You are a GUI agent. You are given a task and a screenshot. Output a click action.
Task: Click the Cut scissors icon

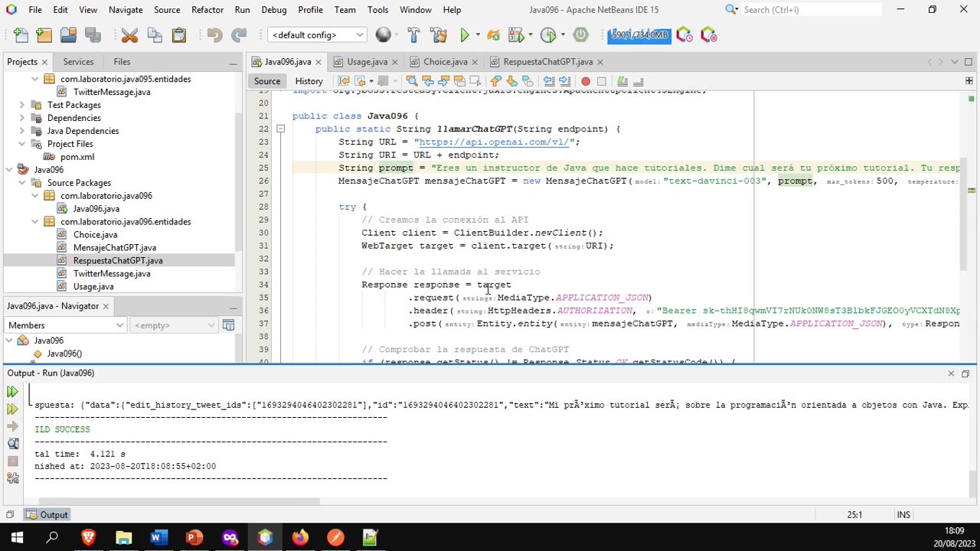tap(129, 35)
